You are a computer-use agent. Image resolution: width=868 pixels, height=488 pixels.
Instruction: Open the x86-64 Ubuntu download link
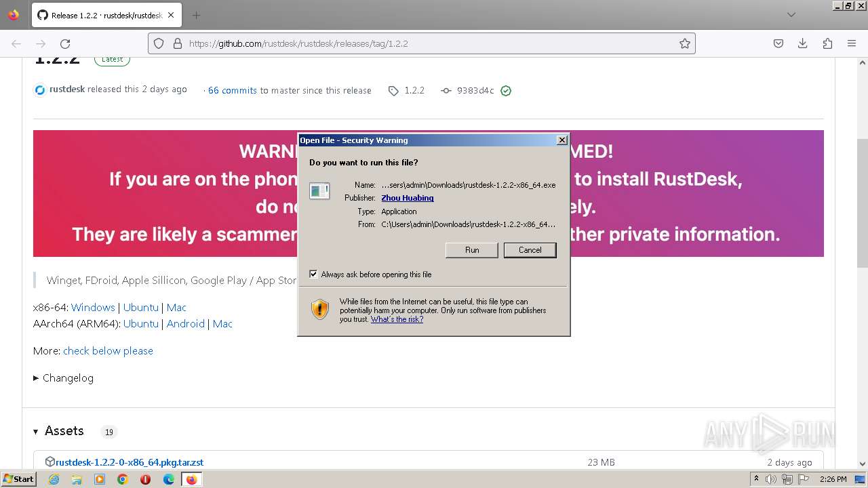[x=141, y=308]
